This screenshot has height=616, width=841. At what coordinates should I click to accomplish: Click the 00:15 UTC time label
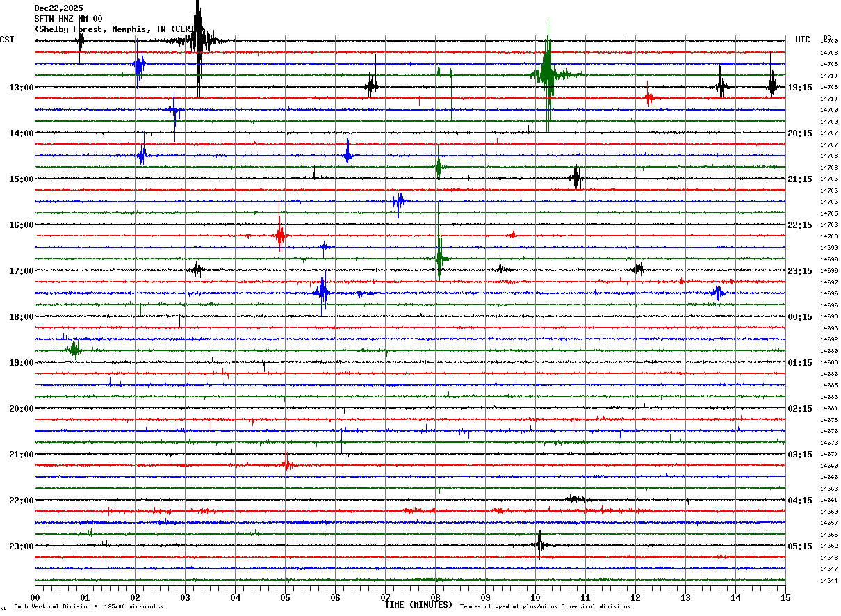(800, 317)
